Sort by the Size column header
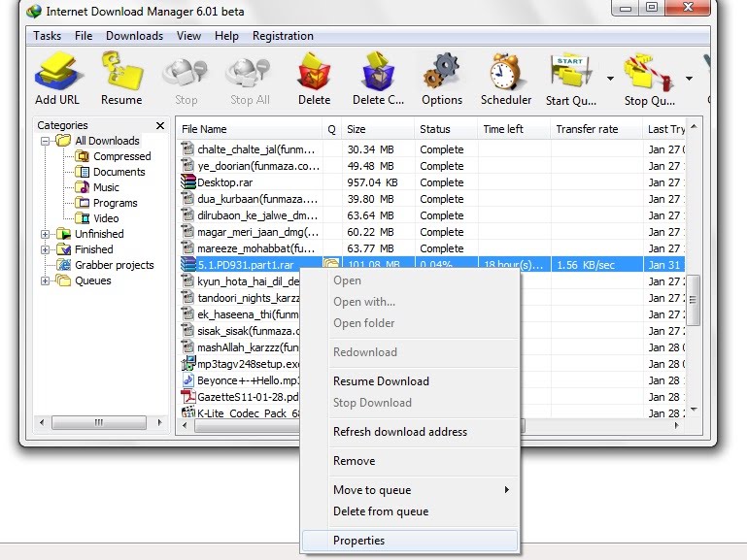The height and width of the screenshot is (560, 747). point(378,129)
